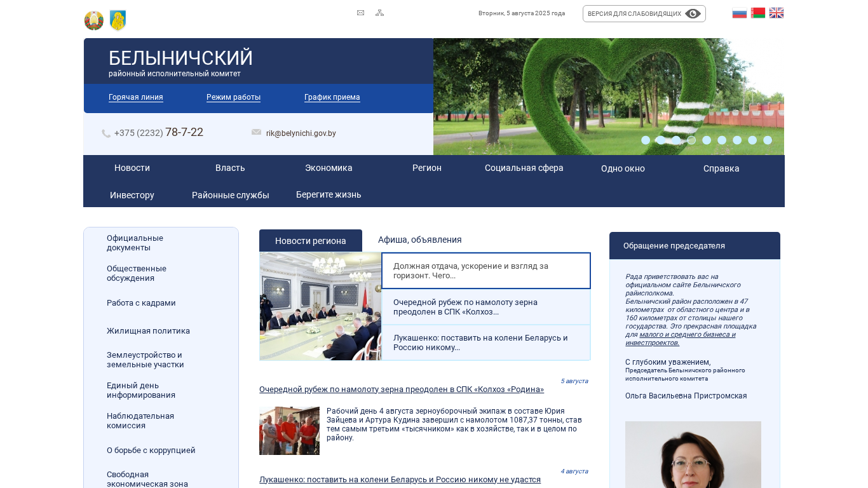The image size is (868, 488).
Task: Click the name Ольга Васильевна Пристромская
Action: [x=686, y=396]
